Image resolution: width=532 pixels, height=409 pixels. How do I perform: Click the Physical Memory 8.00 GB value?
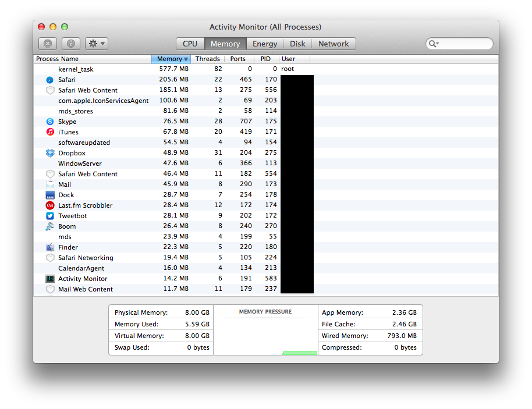pos(197,312)
